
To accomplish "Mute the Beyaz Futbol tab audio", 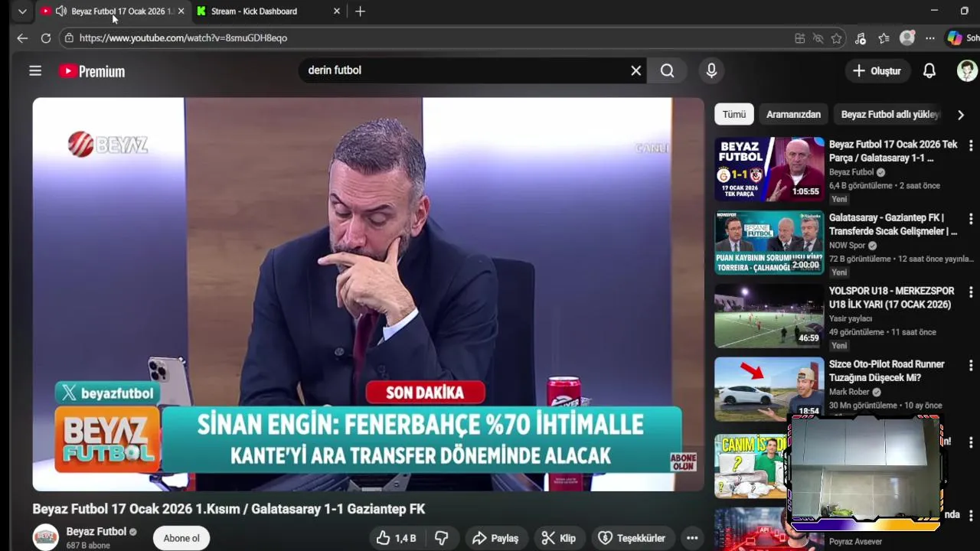I will pos(60,11).
